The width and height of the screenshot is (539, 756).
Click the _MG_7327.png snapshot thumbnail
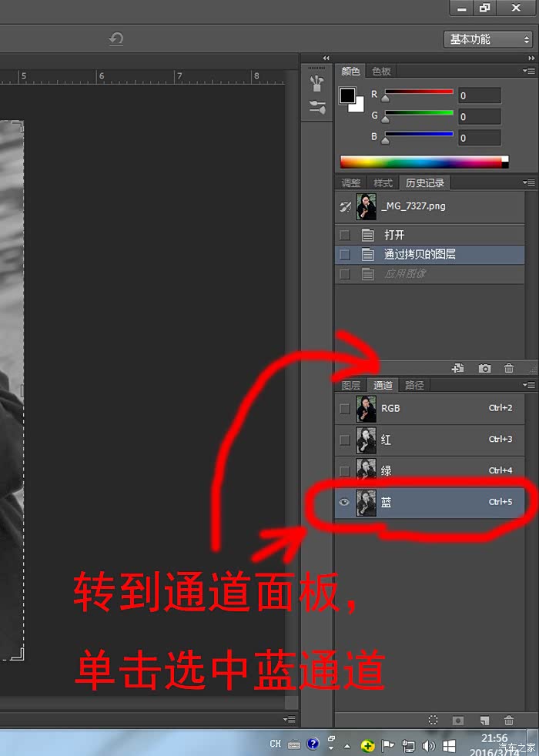pos(367,206)
